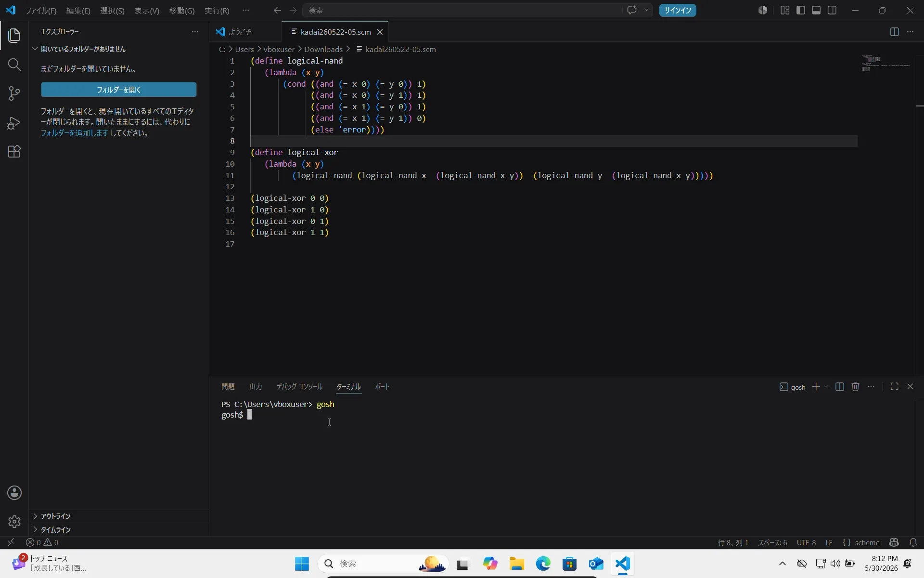Open Run and Debug view
Screen dimensions: 924x578
(14, 123)
